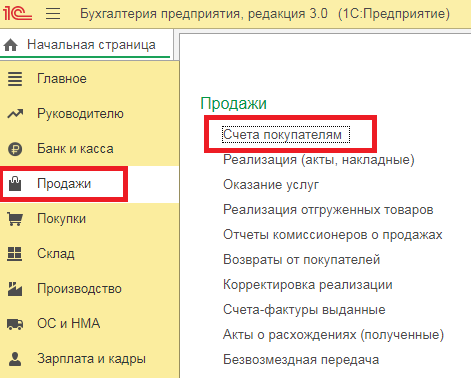Click the green Продажи group heading
This screenshot has width=471, height=378.
click(x=234, y=104)
